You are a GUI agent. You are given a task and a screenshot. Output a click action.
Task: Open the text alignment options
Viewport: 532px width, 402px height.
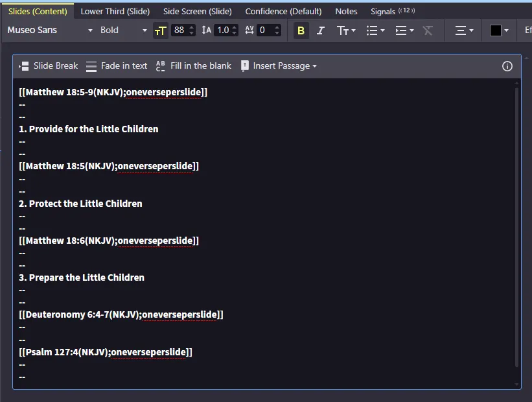[x=464, y=30]
